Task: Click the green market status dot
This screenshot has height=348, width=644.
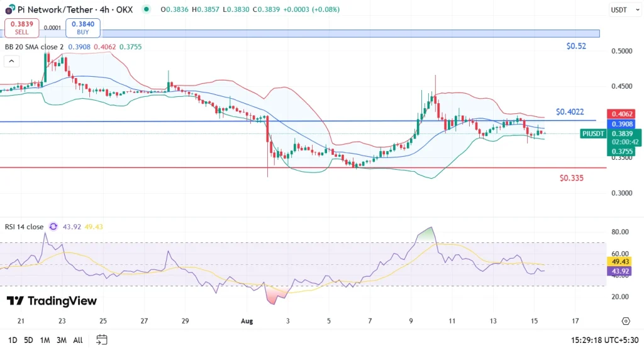Action: [x=146, y=9]
